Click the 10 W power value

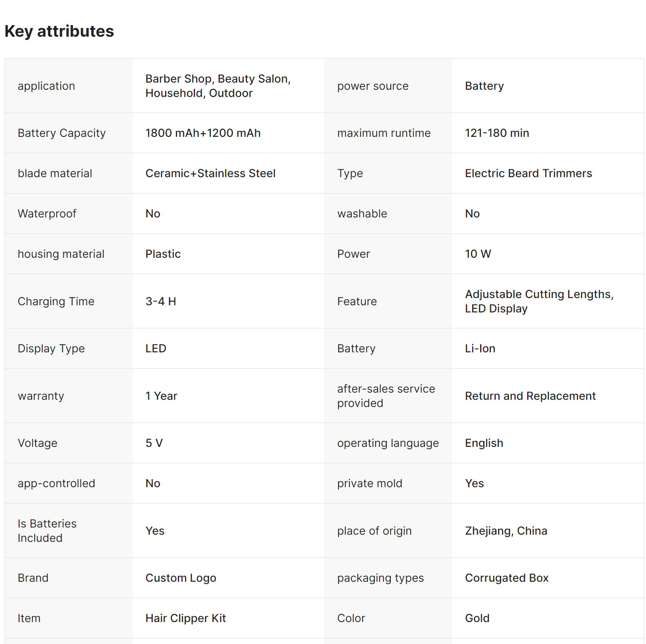pos(478,254)
